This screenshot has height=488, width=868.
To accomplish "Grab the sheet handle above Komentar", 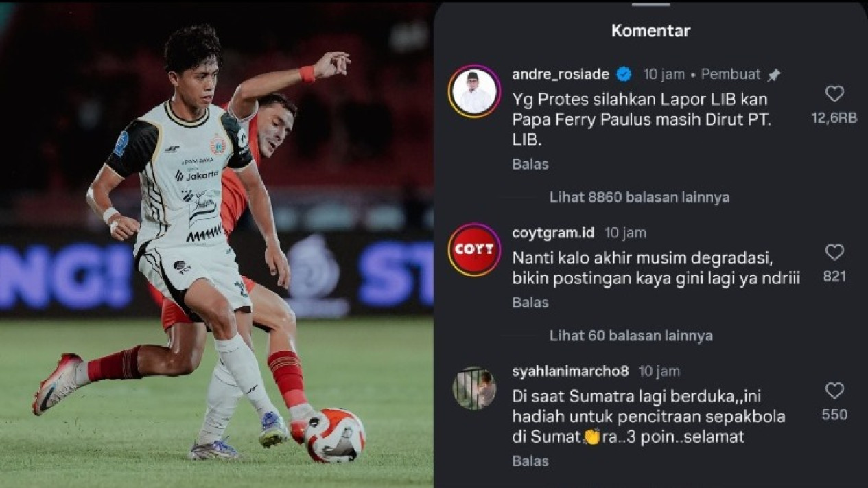I will [x=650, y=4].
